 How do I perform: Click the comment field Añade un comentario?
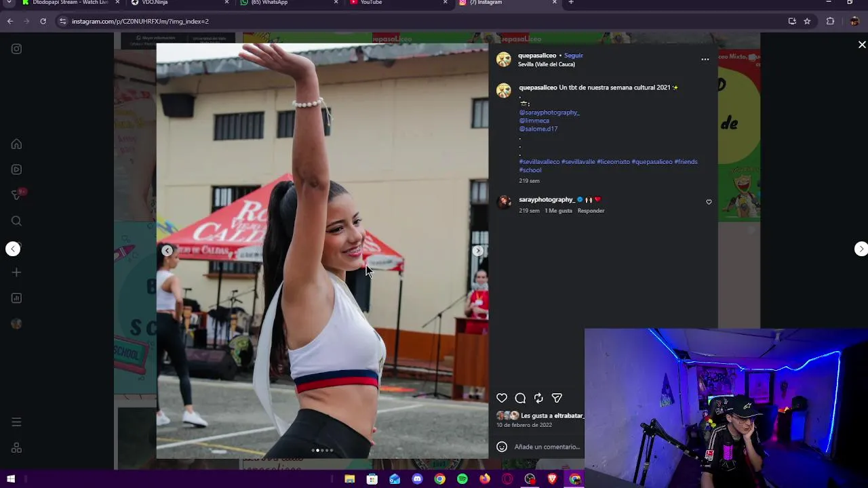point(547,447)
